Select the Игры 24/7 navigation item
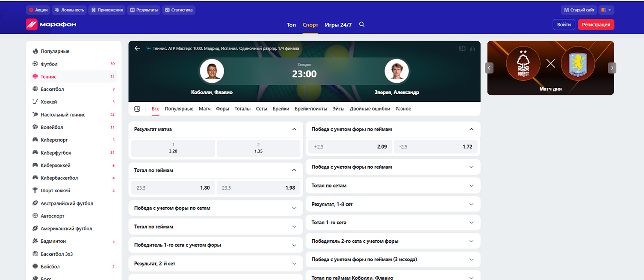The image size is (644, 280). pos(338,25)
